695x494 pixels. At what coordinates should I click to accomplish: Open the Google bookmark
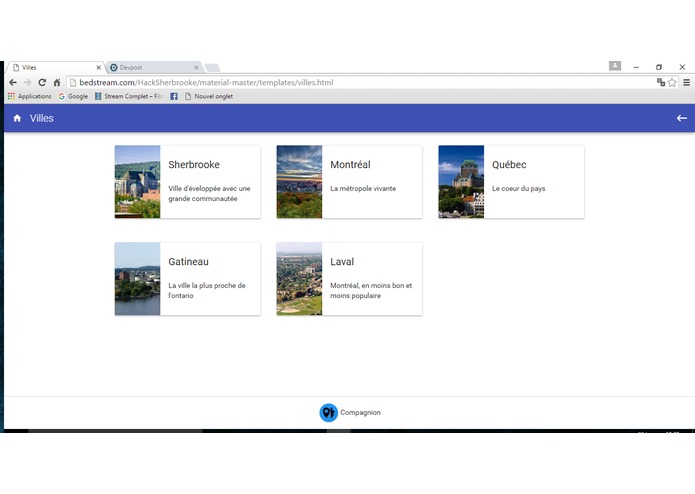pos(73,96)
